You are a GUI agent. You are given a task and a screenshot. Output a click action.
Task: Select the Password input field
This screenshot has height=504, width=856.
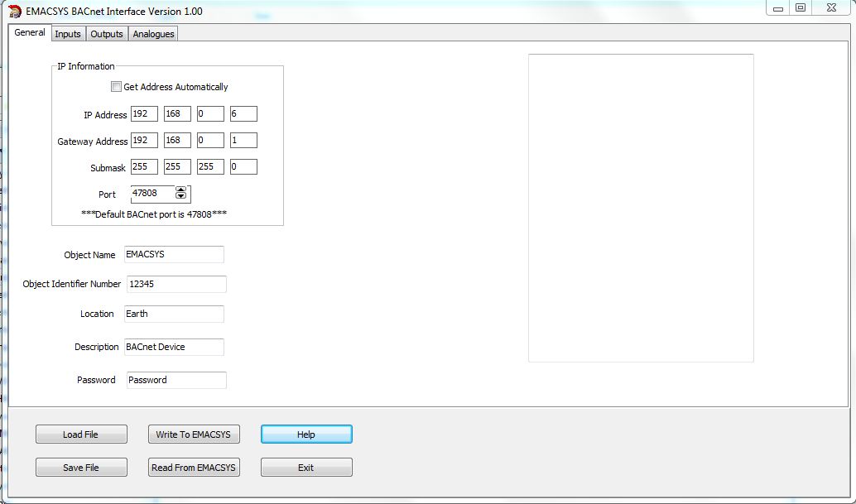point(176,380)
